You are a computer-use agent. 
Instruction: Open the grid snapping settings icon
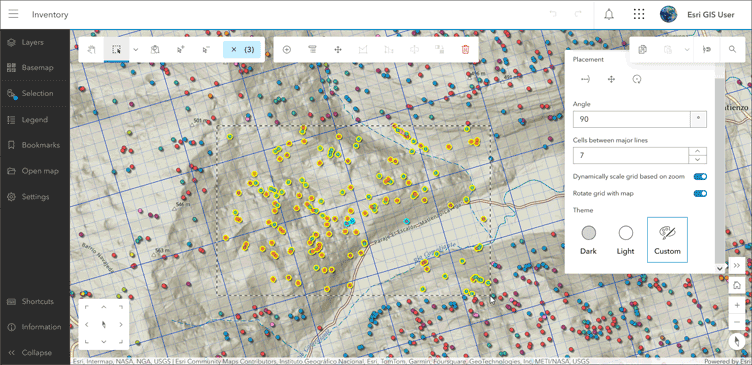[x=706, y=49]
